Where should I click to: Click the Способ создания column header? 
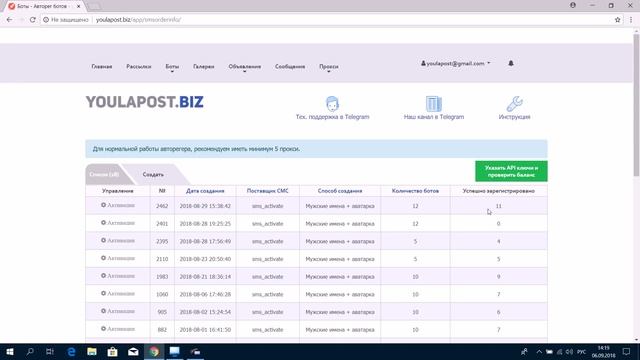pos(340,191)
